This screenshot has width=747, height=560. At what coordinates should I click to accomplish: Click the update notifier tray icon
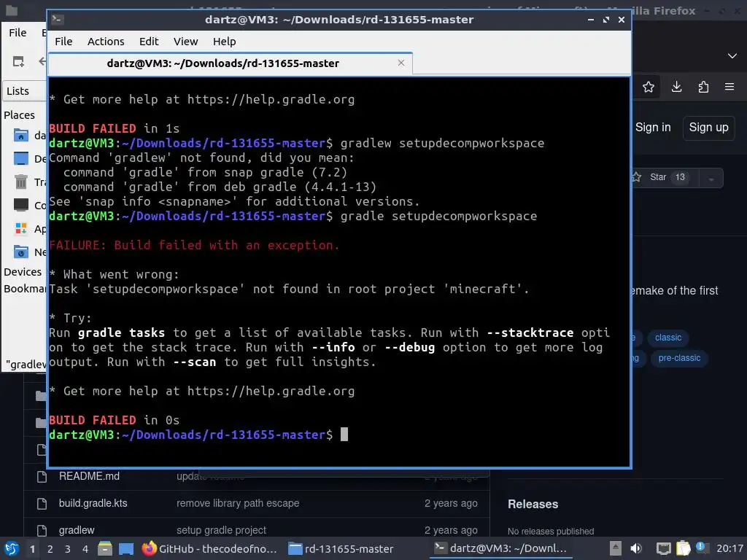pos(701,548)
